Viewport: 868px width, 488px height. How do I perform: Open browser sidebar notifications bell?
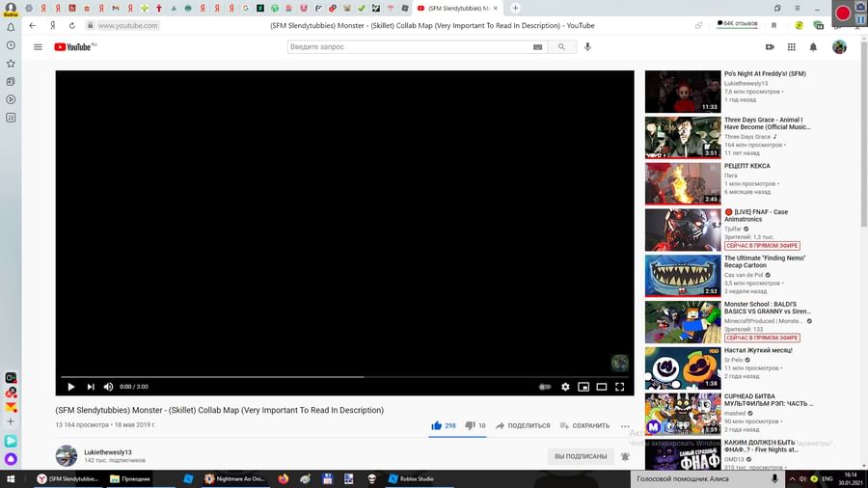11,27
